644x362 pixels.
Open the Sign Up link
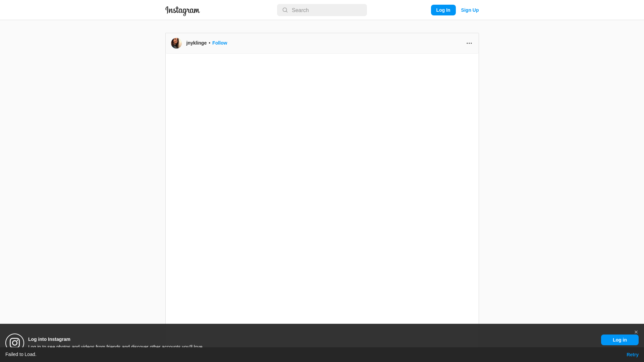[470, 10]
